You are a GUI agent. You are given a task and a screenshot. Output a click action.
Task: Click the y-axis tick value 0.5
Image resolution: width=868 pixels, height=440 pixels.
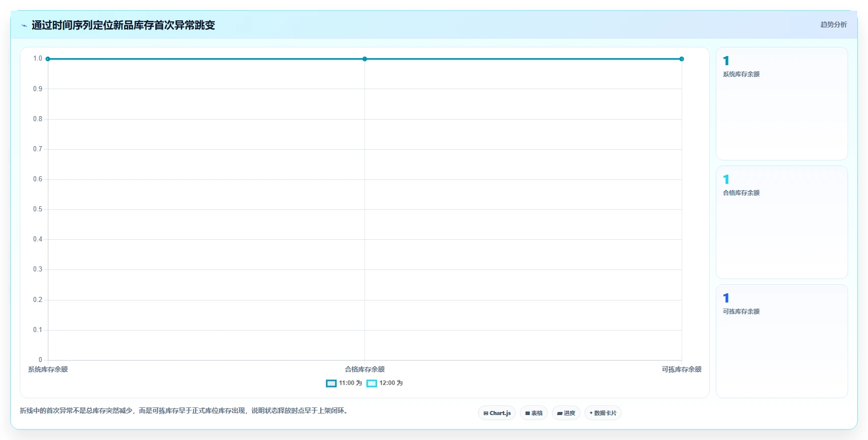[38, 209]
